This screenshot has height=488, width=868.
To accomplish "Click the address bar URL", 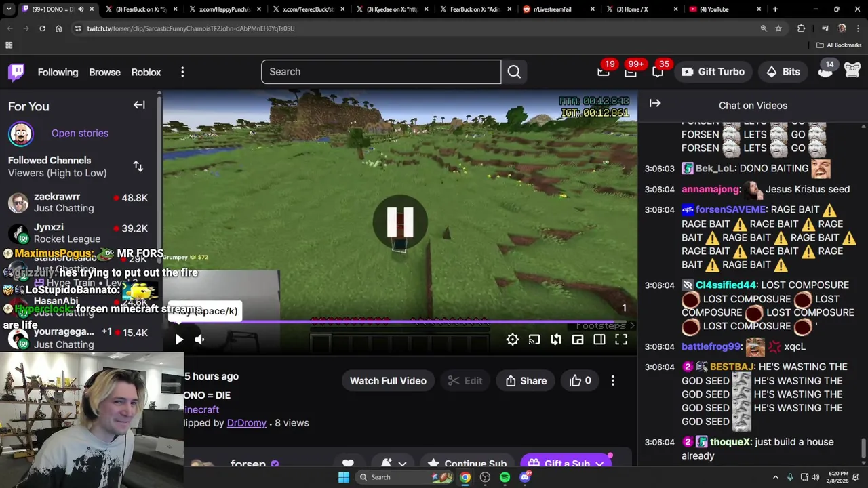I will tap(191, 28).
